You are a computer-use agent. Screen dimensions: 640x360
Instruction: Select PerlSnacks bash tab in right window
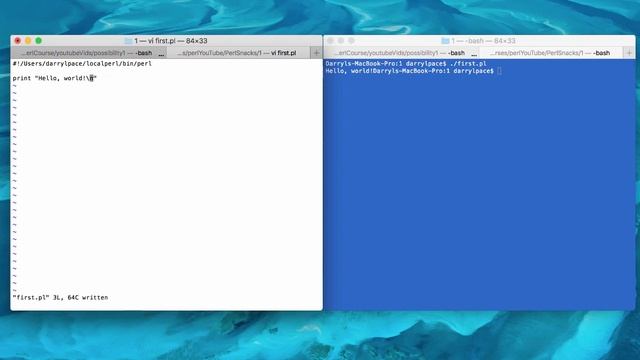[551, 53]
